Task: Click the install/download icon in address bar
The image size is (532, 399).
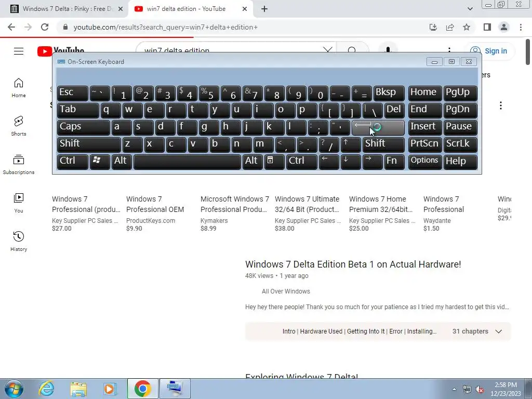Action: [x=433, y=27]
